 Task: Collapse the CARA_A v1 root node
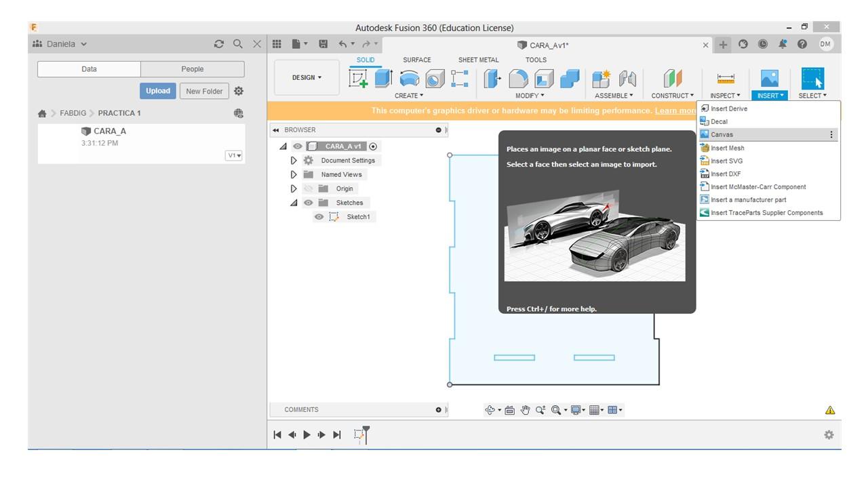coord(283,146)
